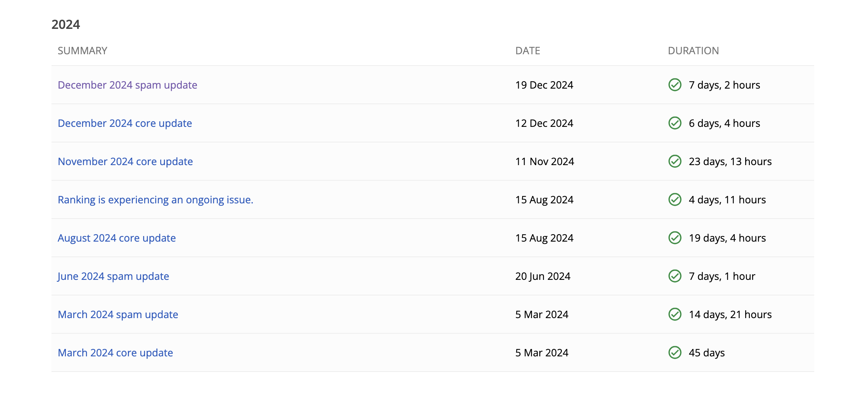Image resolution: width=868 pixels, height=395 pixels.
Task: Click the date 20 Jun 2024
Action: point(543,276)
